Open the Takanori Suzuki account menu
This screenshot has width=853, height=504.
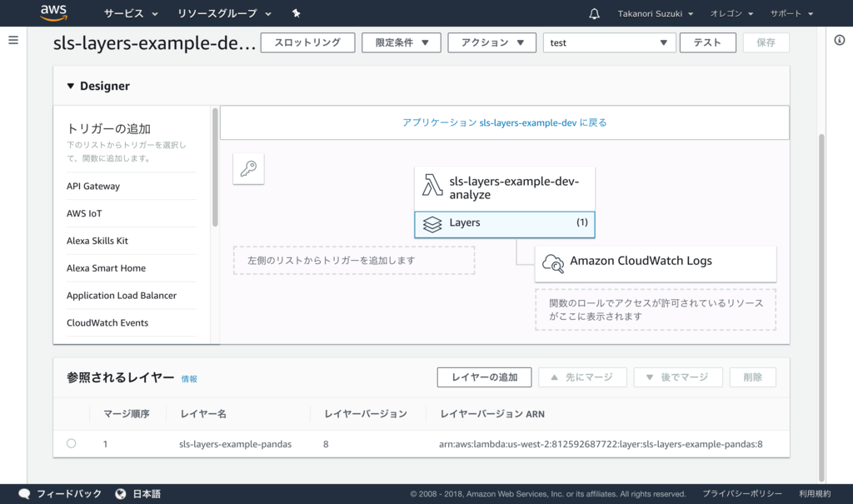[x=656, y=13]
